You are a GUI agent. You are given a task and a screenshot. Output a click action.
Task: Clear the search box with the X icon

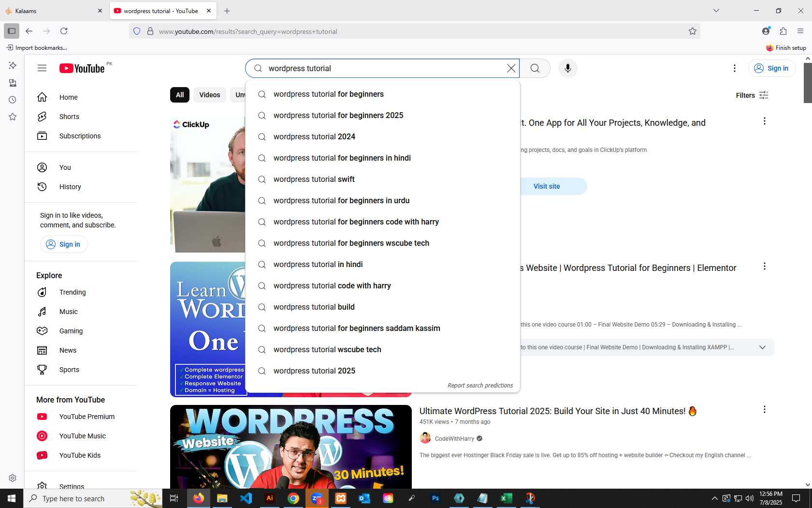(x=511, y=68)
